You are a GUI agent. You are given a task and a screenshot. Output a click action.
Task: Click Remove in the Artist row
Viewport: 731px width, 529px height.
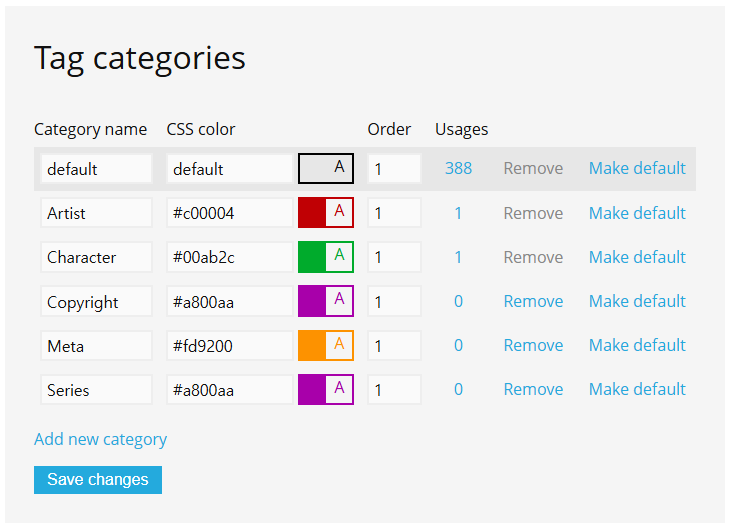[533, 213]
